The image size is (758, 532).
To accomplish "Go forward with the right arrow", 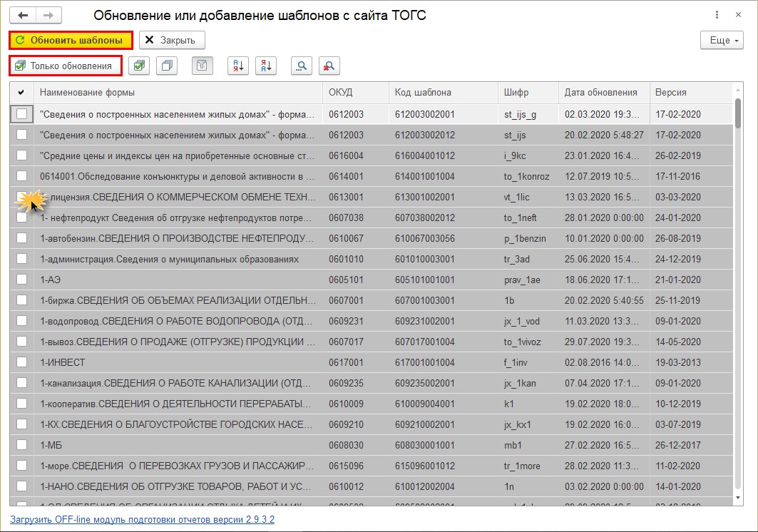I will click(48, 15).
